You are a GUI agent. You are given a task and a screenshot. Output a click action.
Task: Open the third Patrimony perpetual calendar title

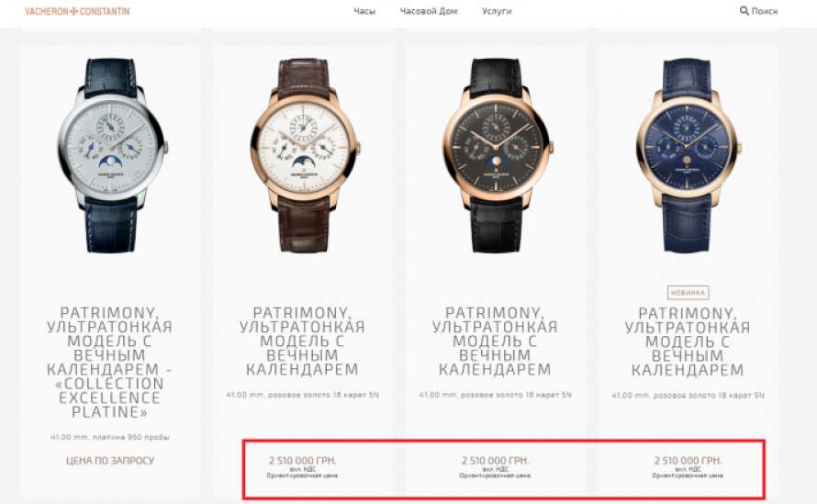tap(495, 341)
